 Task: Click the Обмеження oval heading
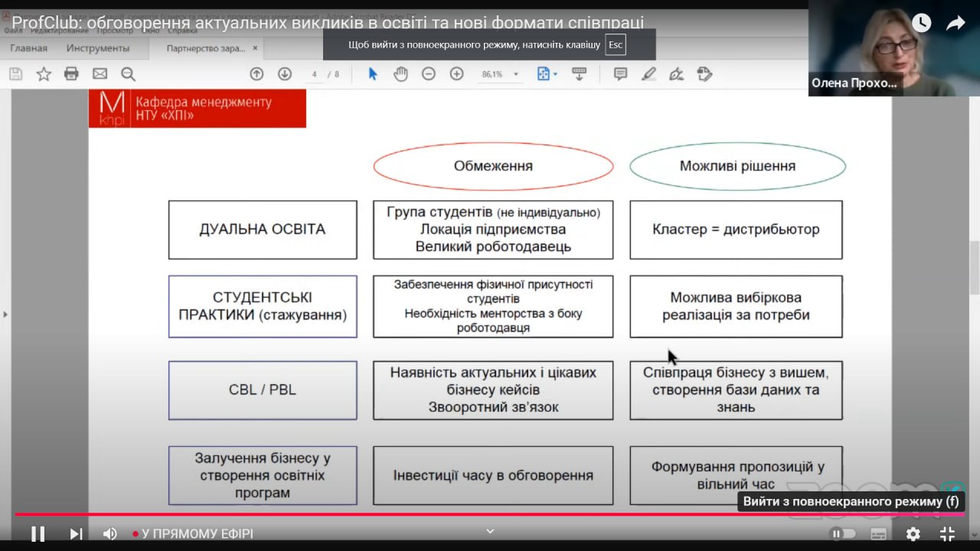493,166
